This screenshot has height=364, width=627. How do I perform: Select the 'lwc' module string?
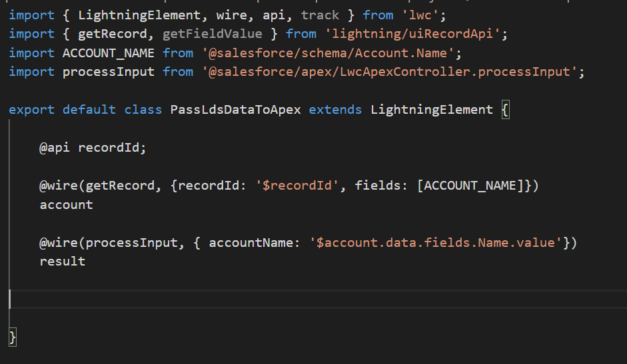(420, 15)
